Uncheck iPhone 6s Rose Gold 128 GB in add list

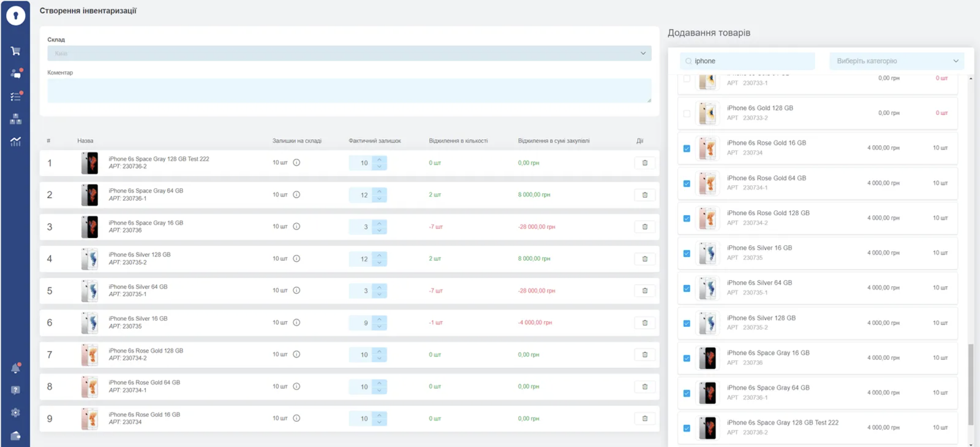(687, 218)
